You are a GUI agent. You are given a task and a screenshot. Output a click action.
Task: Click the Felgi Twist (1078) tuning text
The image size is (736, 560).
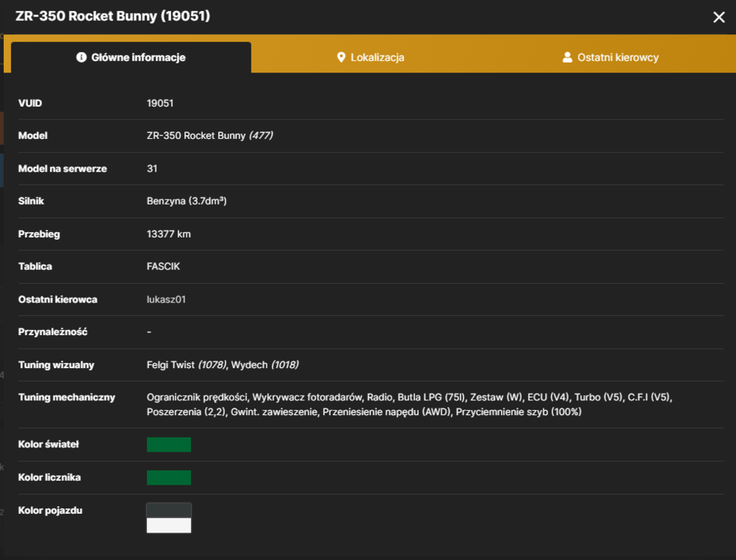pyautogui.click(x=187, y=364)
